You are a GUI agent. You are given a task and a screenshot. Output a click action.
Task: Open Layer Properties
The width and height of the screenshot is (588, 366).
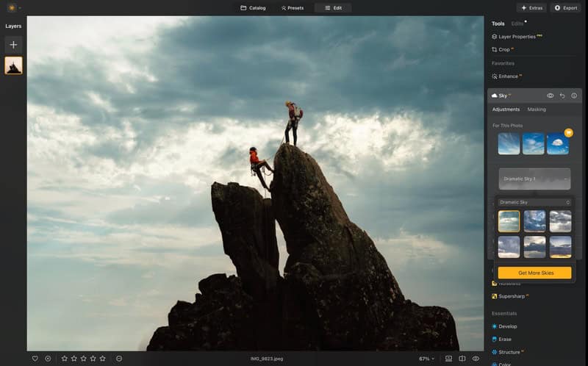point(517,36)
